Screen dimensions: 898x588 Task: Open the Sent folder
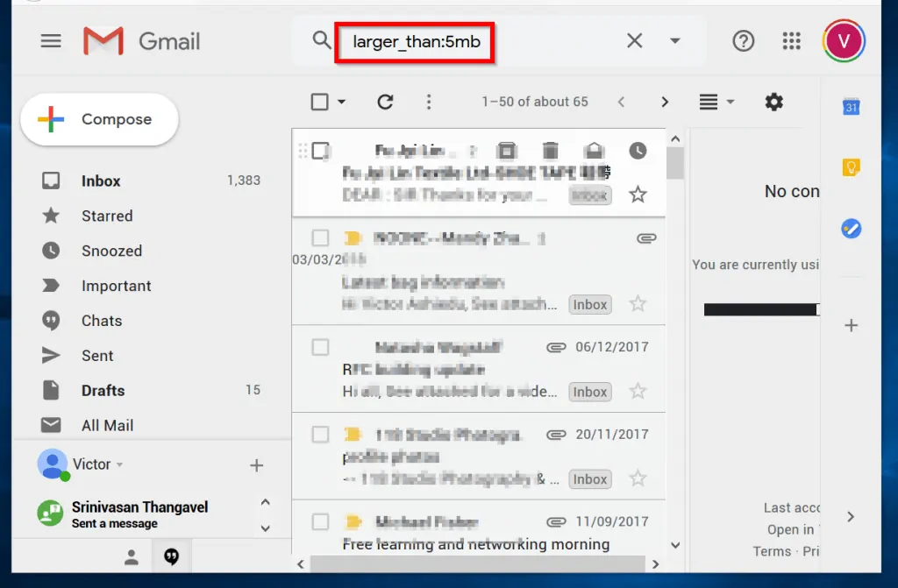[96, 355]
